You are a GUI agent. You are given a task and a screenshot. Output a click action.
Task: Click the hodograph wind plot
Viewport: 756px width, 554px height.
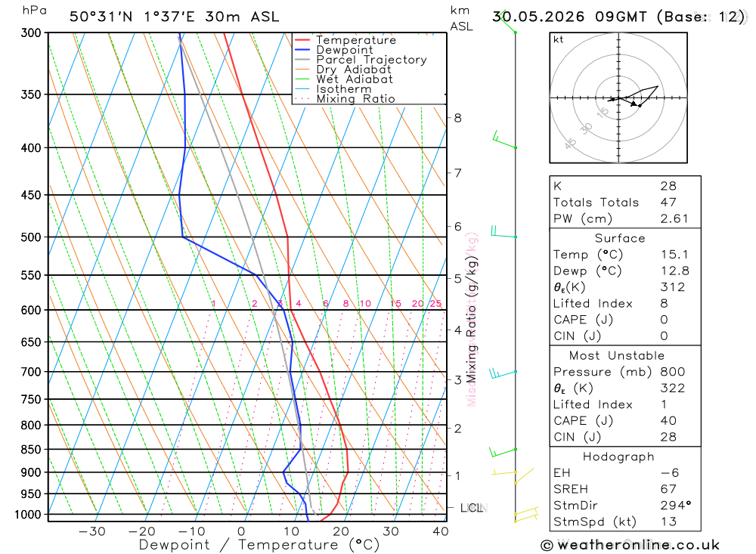pyautogui.click(x=618, y=98)
